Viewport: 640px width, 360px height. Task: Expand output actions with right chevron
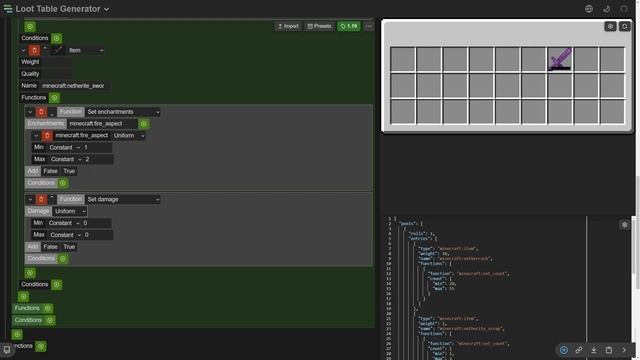click(x=624, y=350)
